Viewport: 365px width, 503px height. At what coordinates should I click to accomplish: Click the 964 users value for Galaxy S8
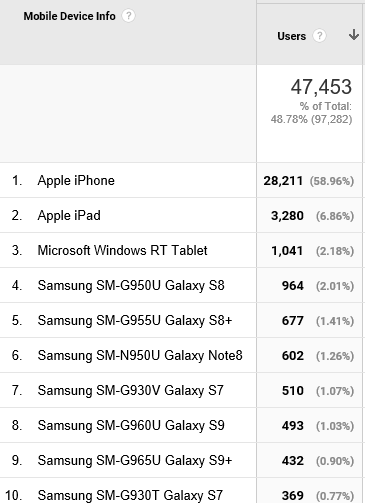click(x=293, y=286)
